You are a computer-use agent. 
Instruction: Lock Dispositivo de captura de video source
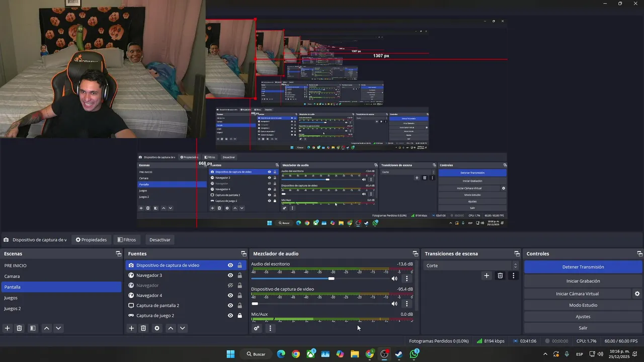(239, 265)
